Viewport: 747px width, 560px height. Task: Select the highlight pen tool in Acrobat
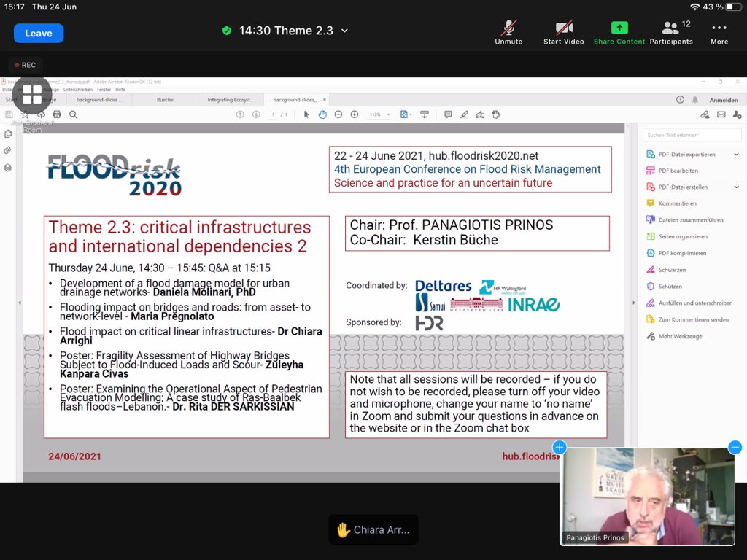tap(464, 114)
